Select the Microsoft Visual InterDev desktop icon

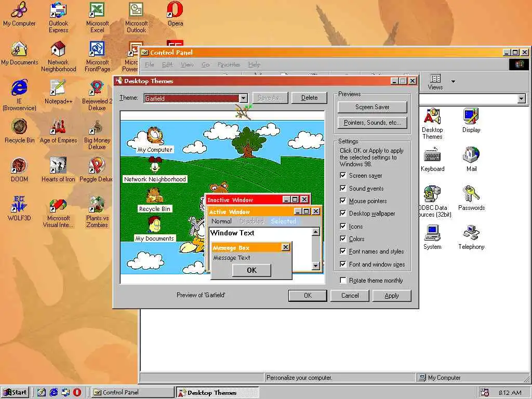point(58,212)
